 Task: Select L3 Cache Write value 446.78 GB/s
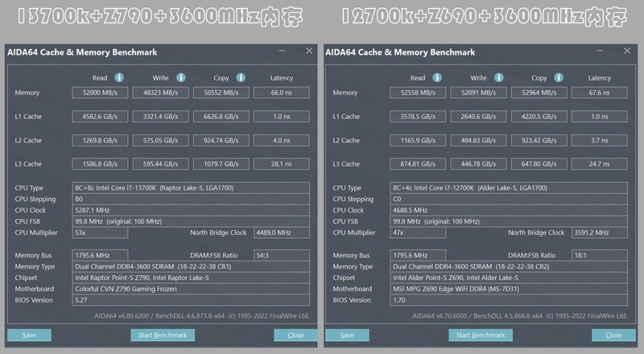click(478, 164)
